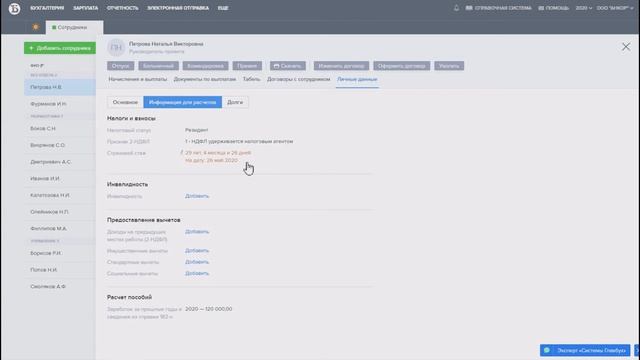Open the star favorites tab icon

[36, 27]
